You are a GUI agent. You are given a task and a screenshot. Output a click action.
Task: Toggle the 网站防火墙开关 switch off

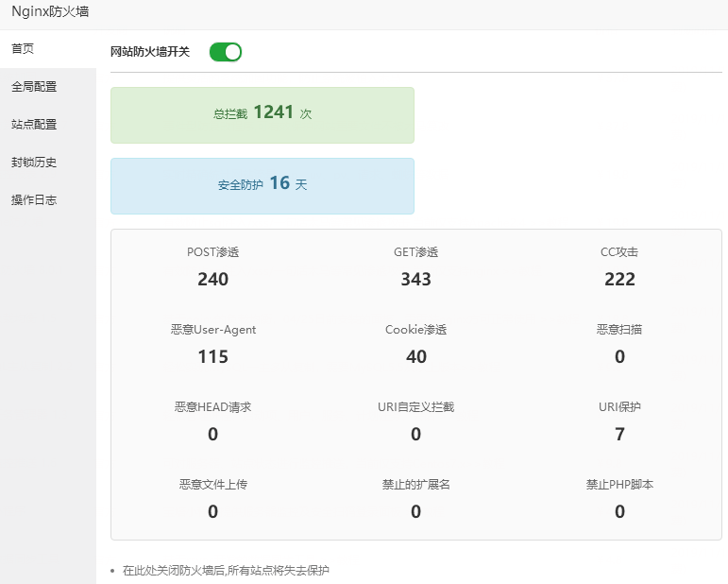(x=226, y=52)
